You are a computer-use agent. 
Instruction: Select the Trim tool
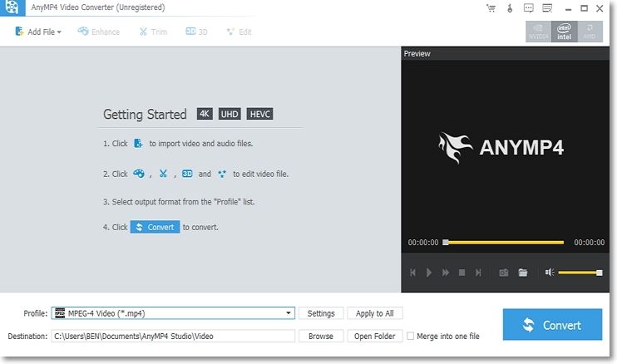click(153, 32)
